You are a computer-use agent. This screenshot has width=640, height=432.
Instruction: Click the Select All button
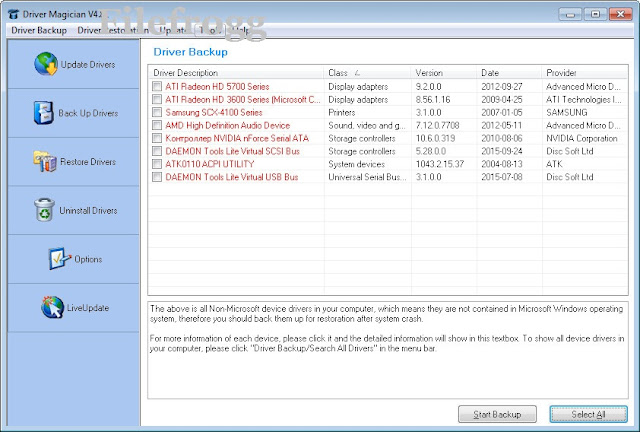588,414
